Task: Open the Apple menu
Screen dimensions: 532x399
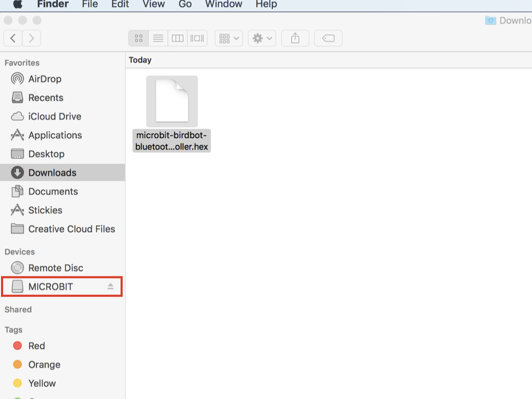Action: point(18,4)
